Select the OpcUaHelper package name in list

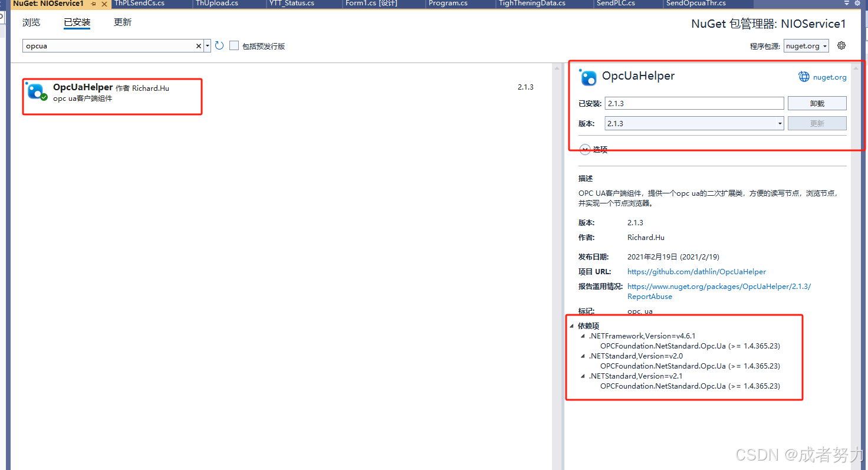click(x=83, y=87)
